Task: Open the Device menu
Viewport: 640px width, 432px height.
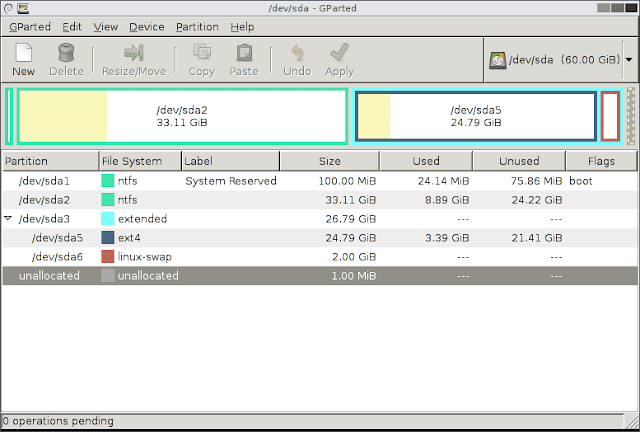Action: (x=147, y=27)
